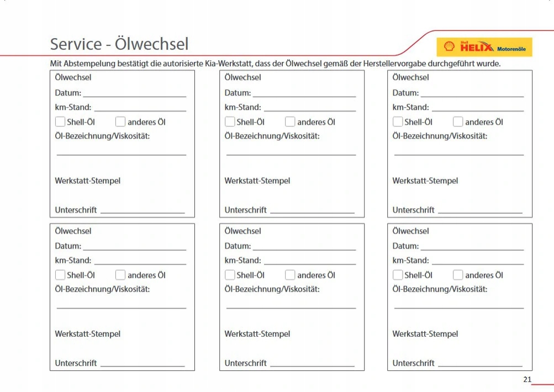Image resolution: width=554 pixels, height=392 pixels.
Task: Click 'Werkstatt-Stempel' label in bottom-right form
Action: tap(425, 334)
